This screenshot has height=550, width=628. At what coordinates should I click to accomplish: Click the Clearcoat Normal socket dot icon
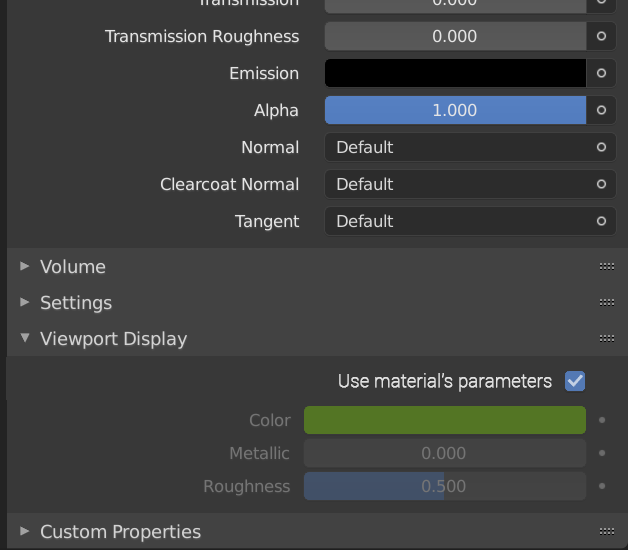pos(601,184)
